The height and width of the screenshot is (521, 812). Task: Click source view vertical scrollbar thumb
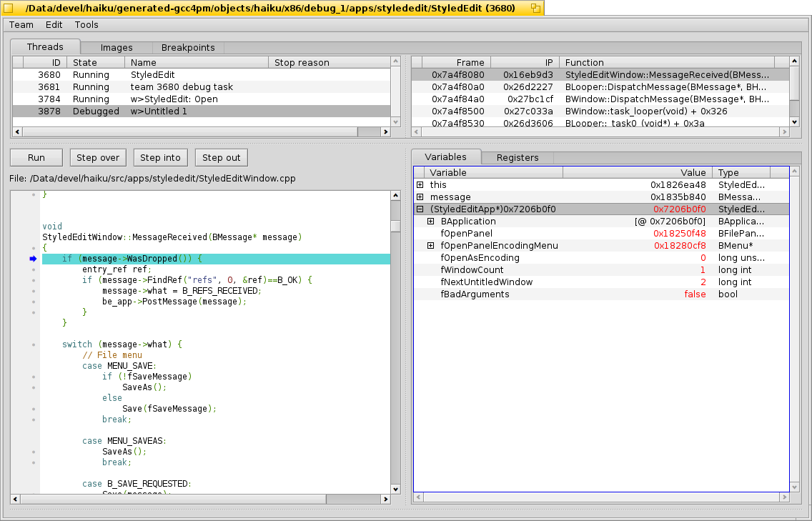click(396, 226)
